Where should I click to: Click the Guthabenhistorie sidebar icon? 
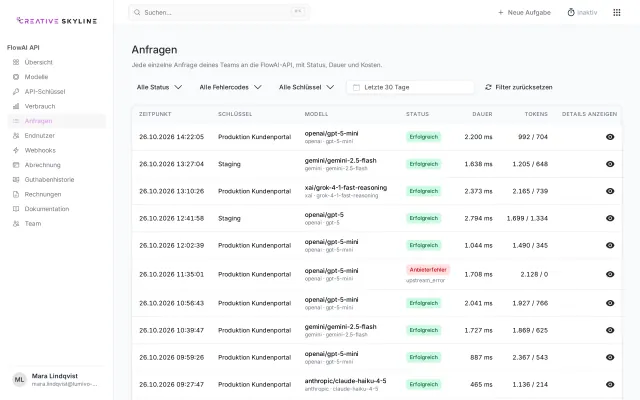(16, 180)
